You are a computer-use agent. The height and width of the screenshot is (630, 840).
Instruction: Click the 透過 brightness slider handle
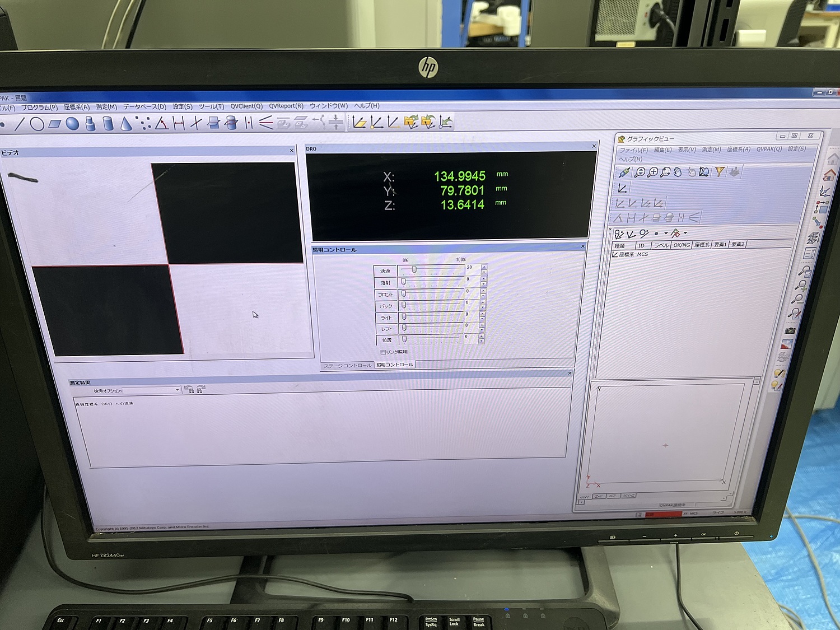[414, 270]
